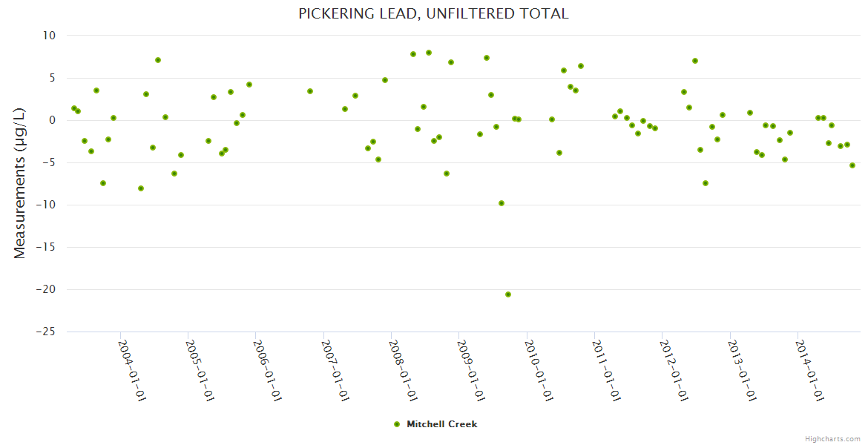The width and height of the screenshot is (868, 445).
Task: Click the highest data point in mid-2008
Action: (429, 53)
